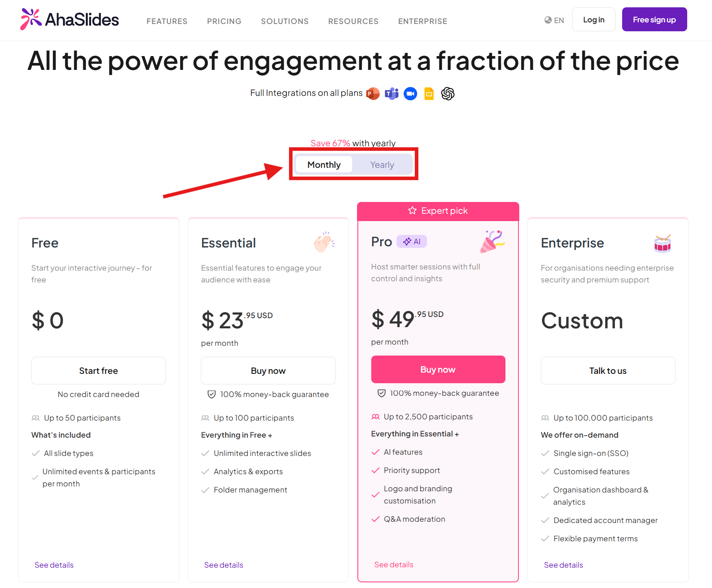The height and width of the screenshot is (588, 712).
Task: Click the drum icon on Enterprise plan
Action: point(662,243)
